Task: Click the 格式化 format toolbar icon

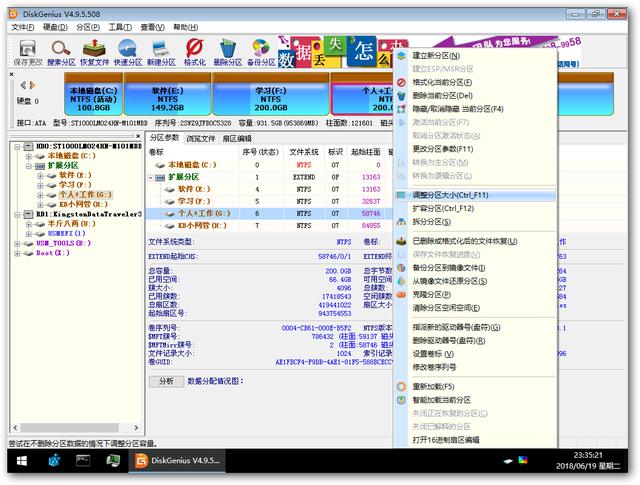Action: [x=194, y=51]
